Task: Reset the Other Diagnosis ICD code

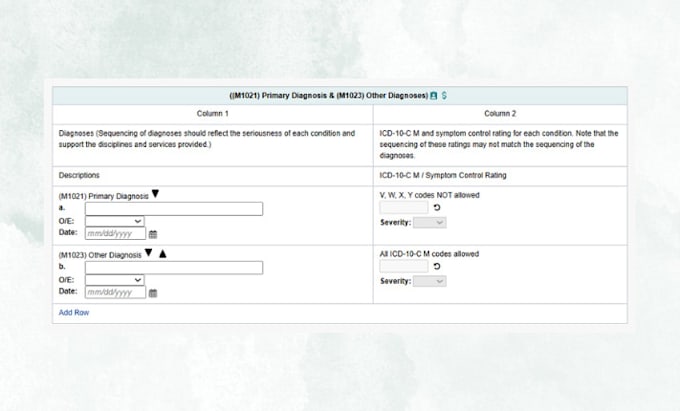Action: (x=437, y=266)
